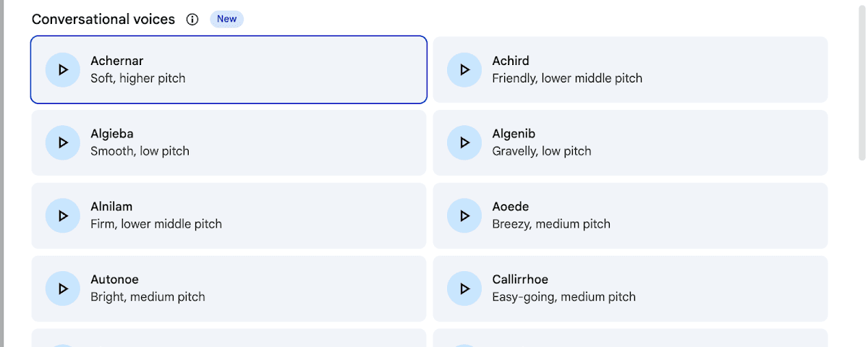The image size is (868, 347).
Task: Listen to the Alnilam voice preview
Action: (62, 216)
